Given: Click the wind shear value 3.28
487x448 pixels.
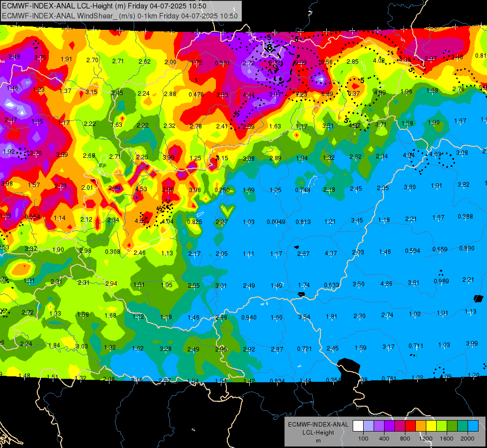Looking at the screenshot, I should (x=166, y=349).
